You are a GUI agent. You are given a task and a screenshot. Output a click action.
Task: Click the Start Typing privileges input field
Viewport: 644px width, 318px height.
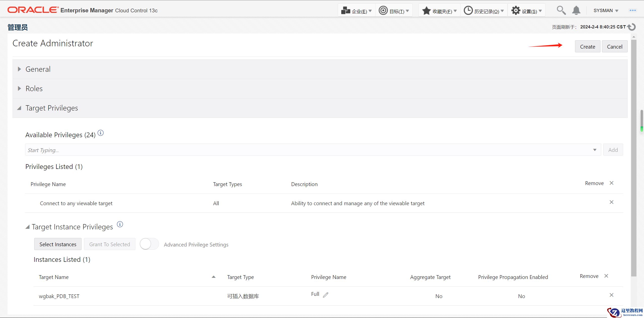pyautogui.click(x=302, y=150)
